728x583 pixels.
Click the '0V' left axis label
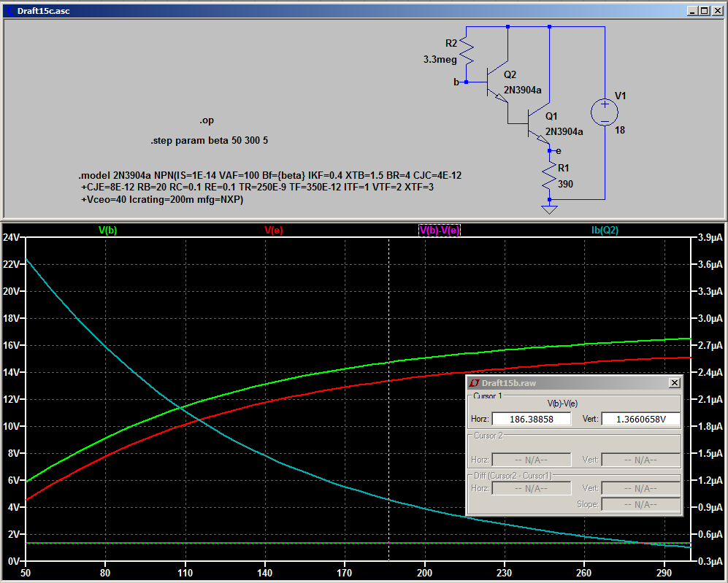click(x=13, y=561)
